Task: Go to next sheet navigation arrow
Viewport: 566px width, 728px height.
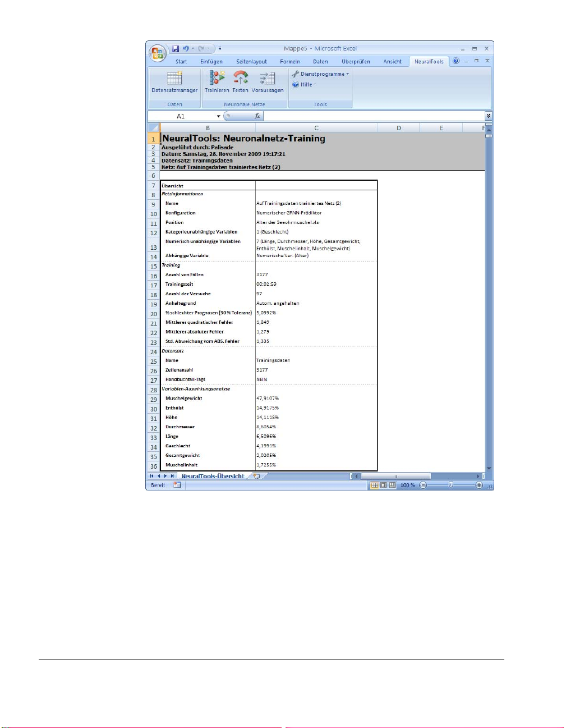Action: [x=165, y=476]
